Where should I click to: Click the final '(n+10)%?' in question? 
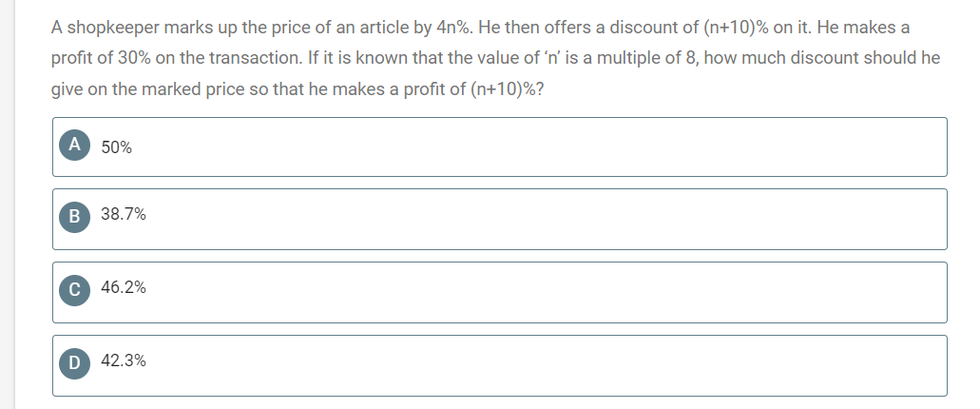pos(507,89)
